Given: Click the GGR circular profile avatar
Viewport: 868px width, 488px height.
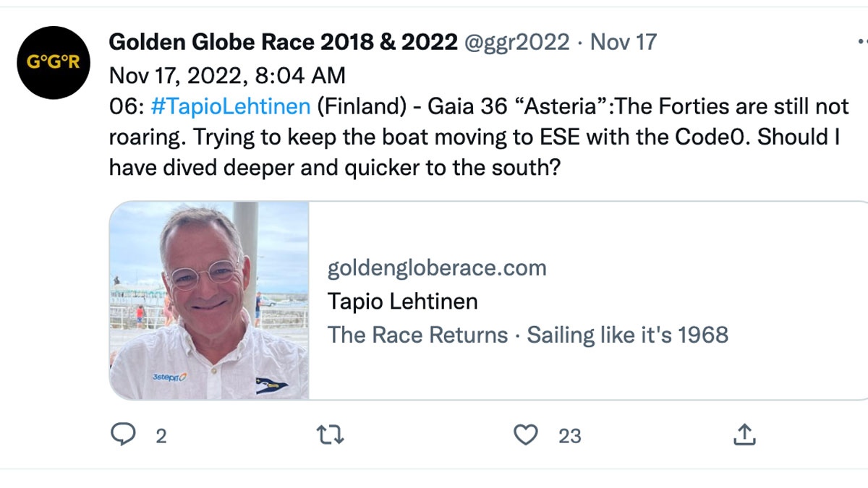Looking at the screenshot, I should click(x=53, y=61).
